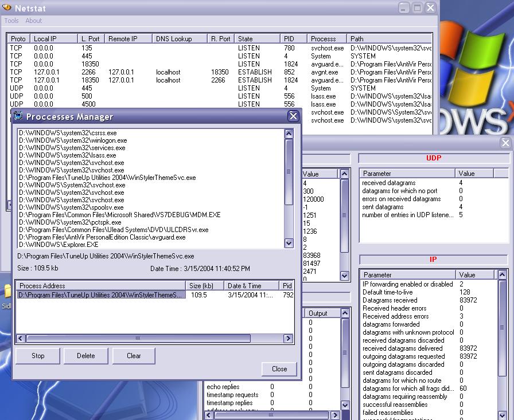The image size is (514, 420).
Task: Click the Netstat app icon in title bar
Action: pos(6,7)
